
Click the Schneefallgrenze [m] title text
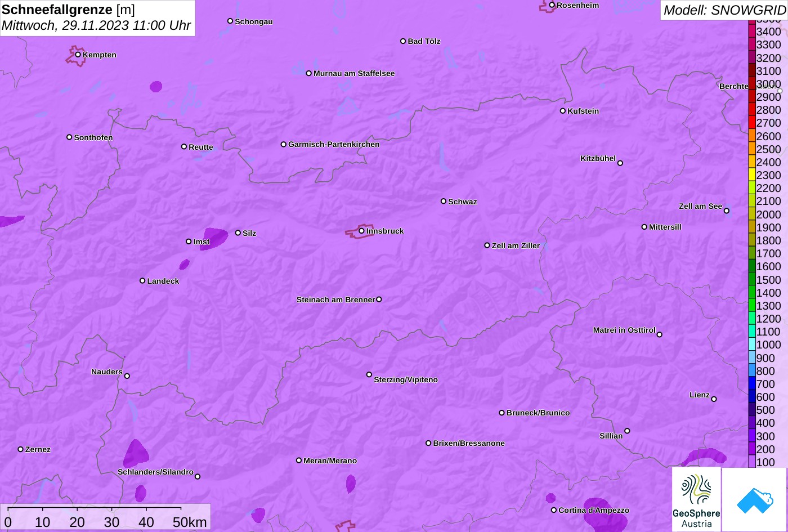coord(69,10)
